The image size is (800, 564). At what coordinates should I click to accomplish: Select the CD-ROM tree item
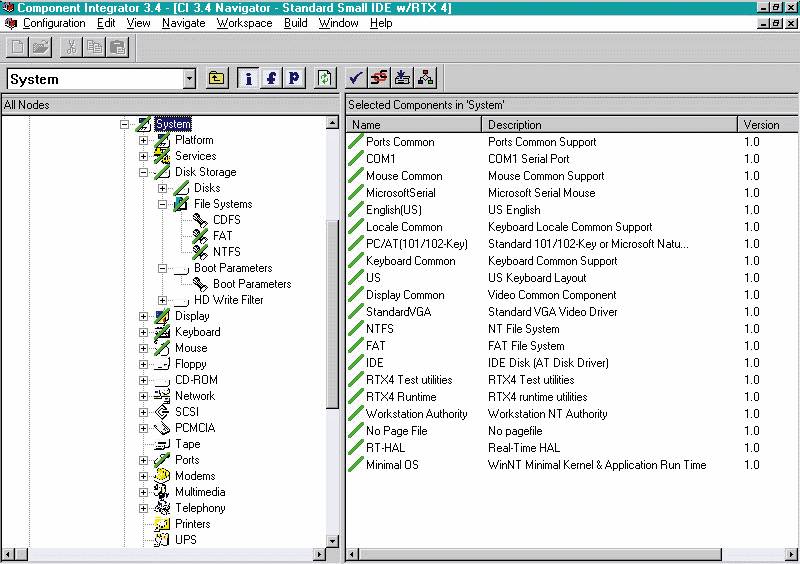(x=196, y=380)
